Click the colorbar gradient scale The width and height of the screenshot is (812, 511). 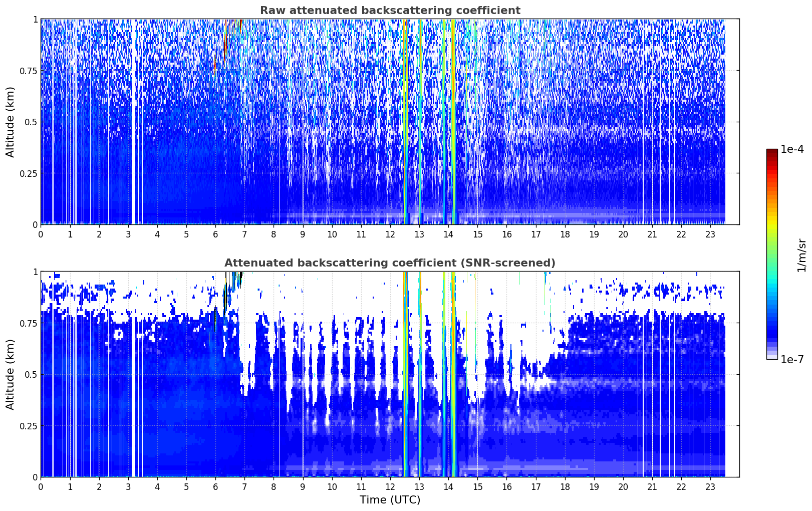(772, 254)
